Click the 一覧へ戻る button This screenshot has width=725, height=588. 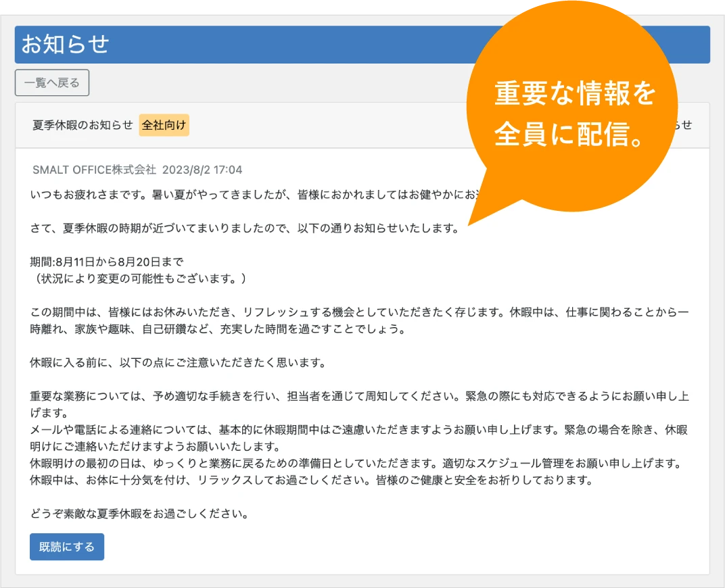(52, 83)
